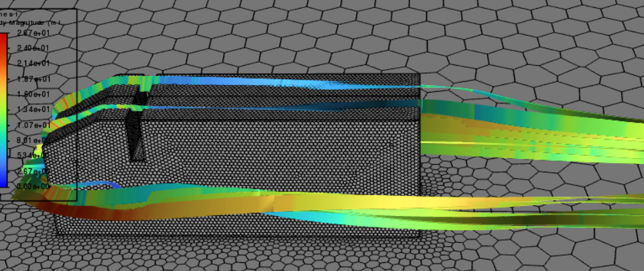Click the velocity magnitude color bar
The width and height of the screenshot is (644, 271).
[3, 110]
